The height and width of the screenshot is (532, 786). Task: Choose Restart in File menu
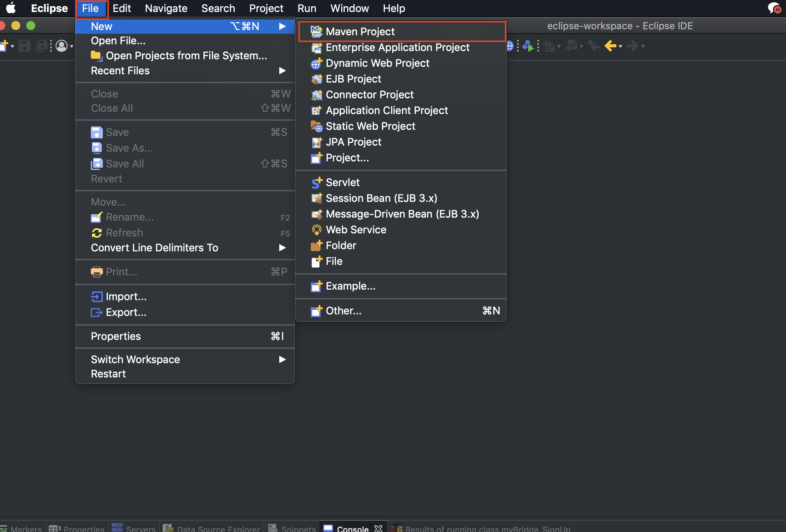pyautogui.click(x=185, y=374)
